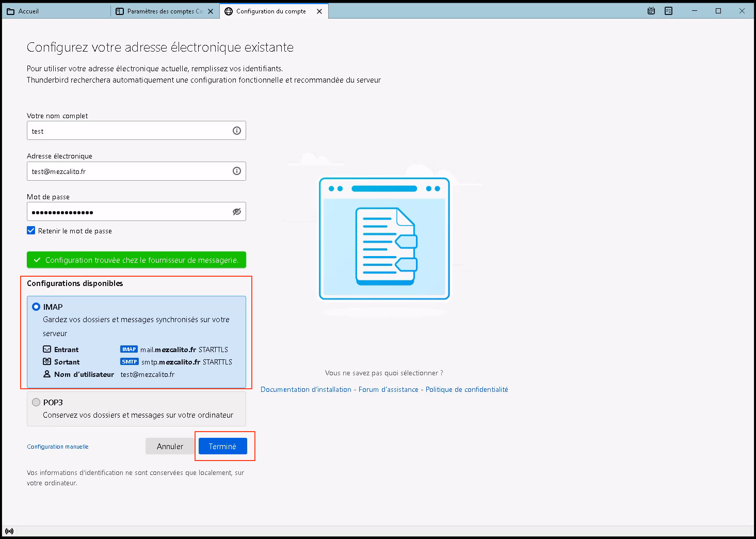
Task: Click the connection status icon in status bar
Action: point(9,531)
